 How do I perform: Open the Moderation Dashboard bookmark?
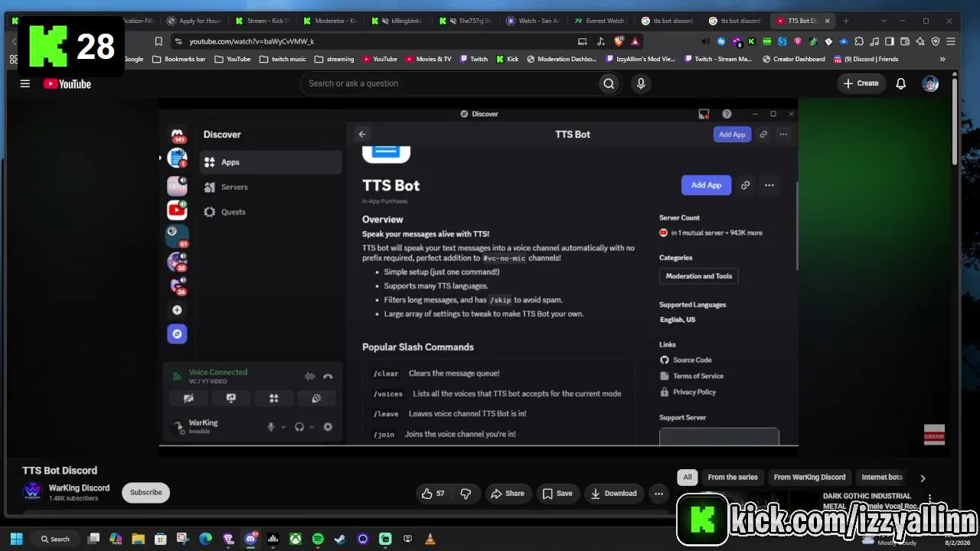tap(562, 59)
